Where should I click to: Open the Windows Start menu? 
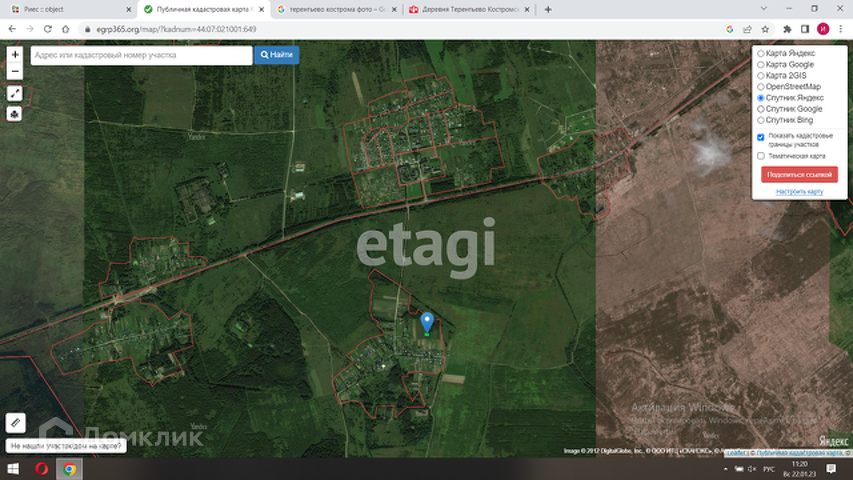point(13,469)
